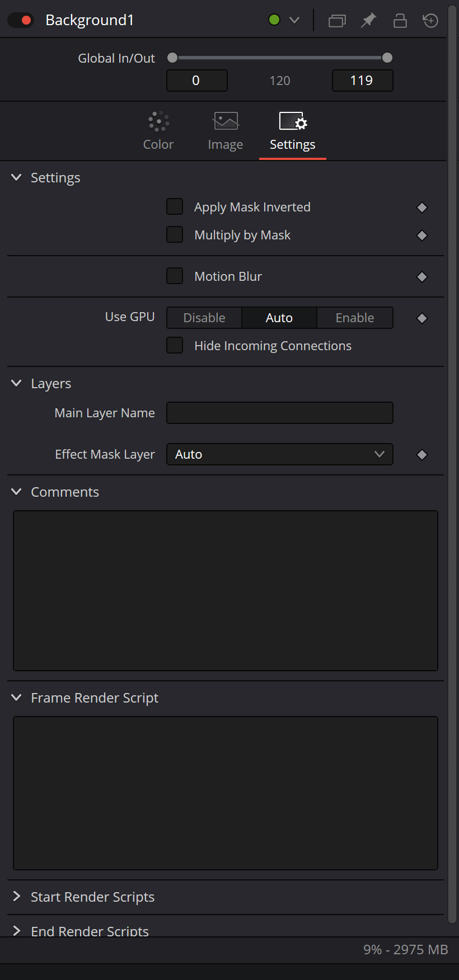Collapse the Settings section
The height and width of the screenshot is (980, 459).
click(17, 177)
